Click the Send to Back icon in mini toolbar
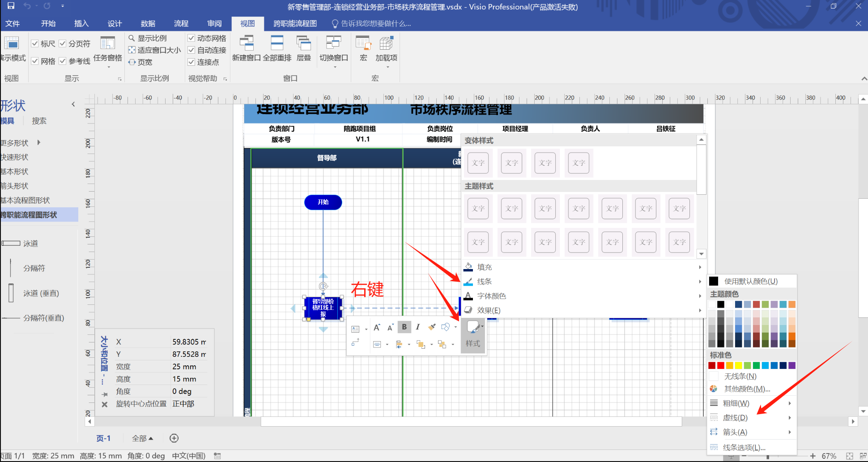Viewport: 868px width, 462px height. [442, 344]
